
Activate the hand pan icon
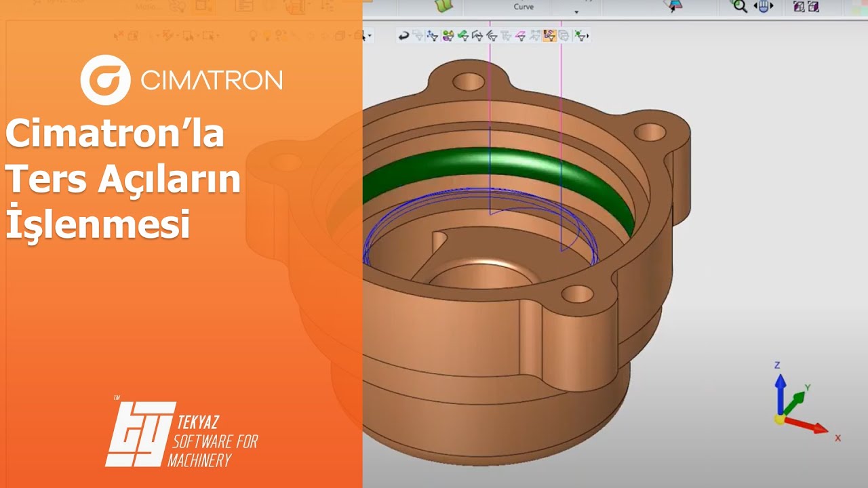pos(764,7)
